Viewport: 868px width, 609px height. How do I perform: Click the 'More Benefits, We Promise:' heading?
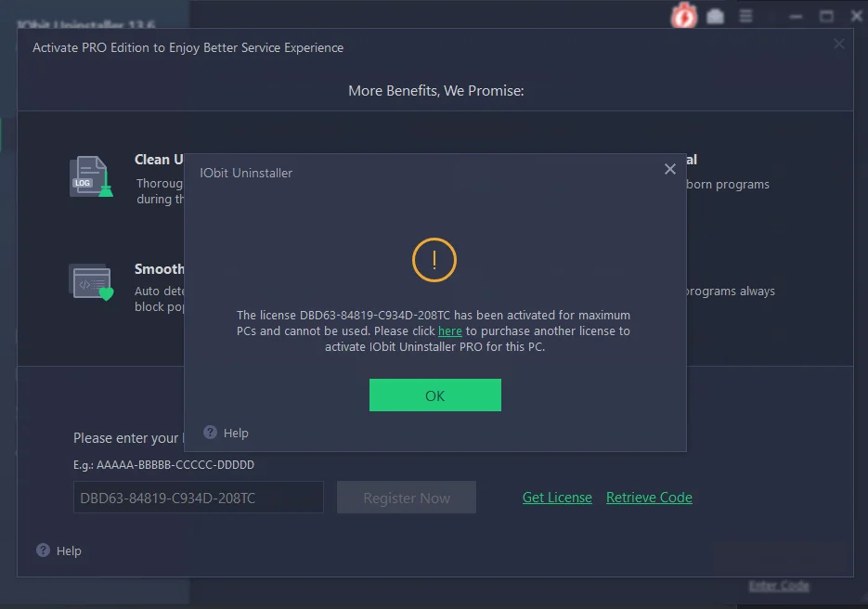(436, 91)
